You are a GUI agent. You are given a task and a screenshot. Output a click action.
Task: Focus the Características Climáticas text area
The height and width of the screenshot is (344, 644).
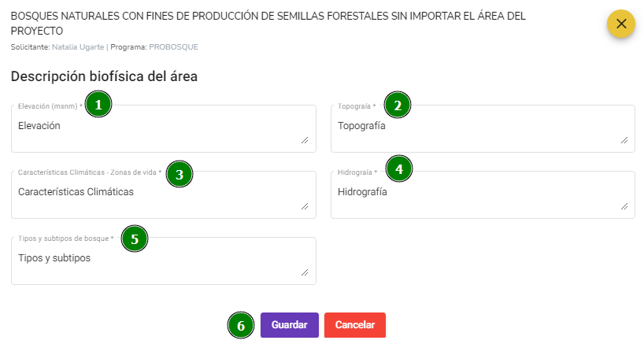[x=164, y=195]
